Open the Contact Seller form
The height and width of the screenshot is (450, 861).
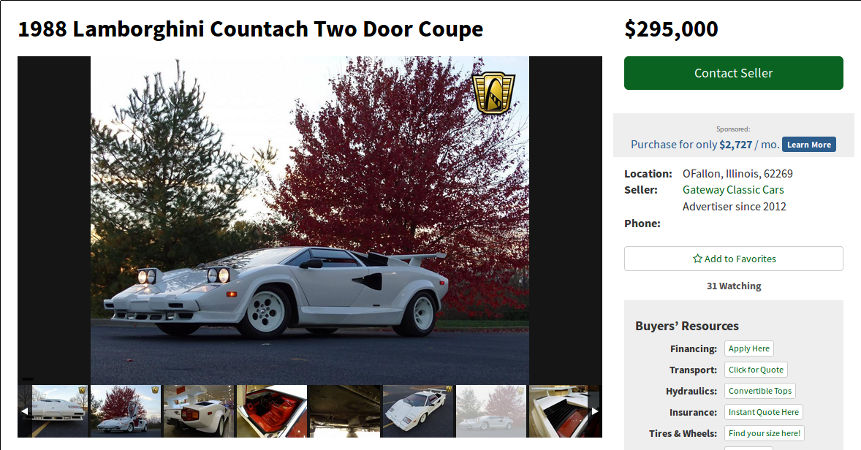[x=733, y=73]
